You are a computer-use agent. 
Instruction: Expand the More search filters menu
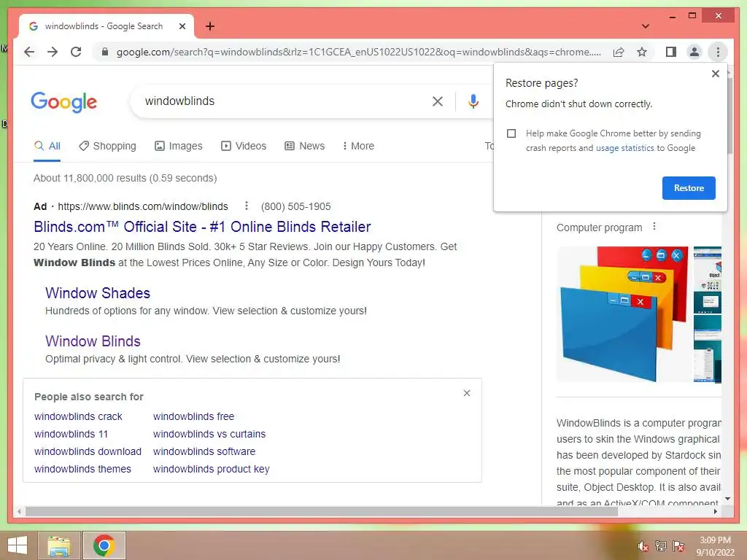(358, 146)
